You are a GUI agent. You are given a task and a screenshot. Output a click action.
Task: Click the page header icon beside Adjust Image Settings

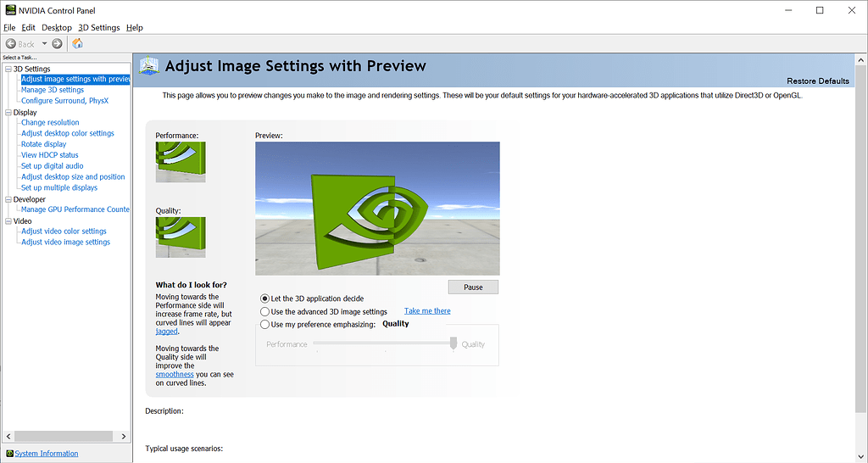(x=149, y=66)
